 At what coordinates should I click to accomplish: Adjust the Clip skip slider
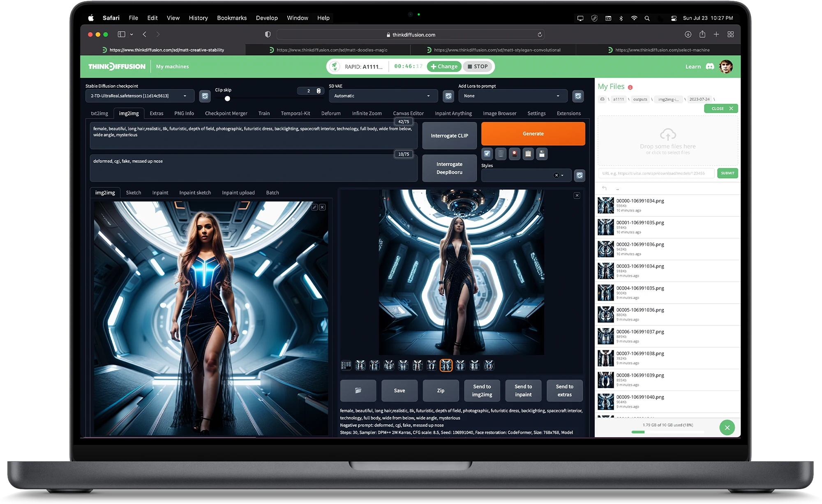[227, 99]
